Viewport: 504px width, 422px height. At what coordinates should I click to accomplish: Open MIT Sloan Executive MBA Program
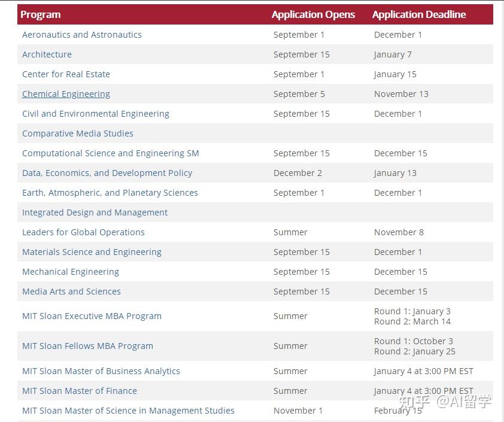pyautogui.click(x=92, y=316)
